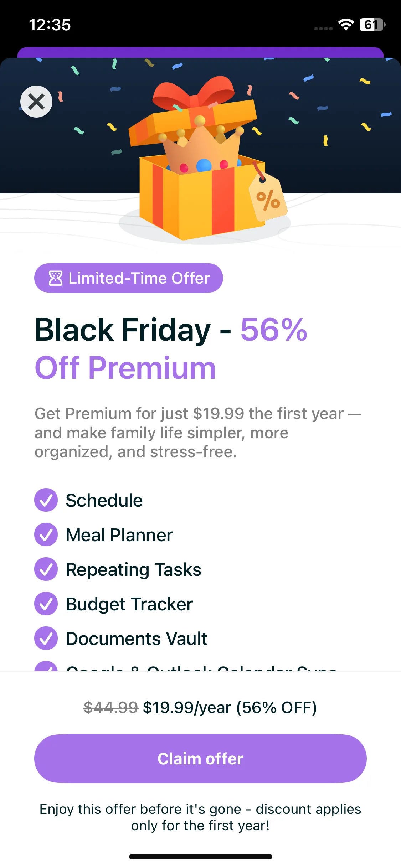Tap the checkmark beside Repeating Tasks
Viewport: 401px width, 868px height.
[46, 569]
